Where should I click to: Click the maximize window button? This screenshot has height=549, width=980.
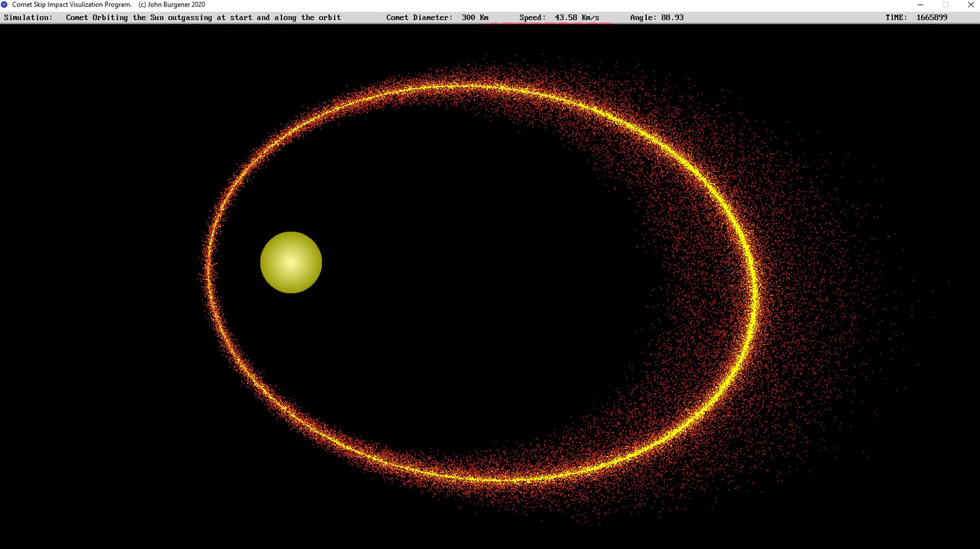[945, 5]
